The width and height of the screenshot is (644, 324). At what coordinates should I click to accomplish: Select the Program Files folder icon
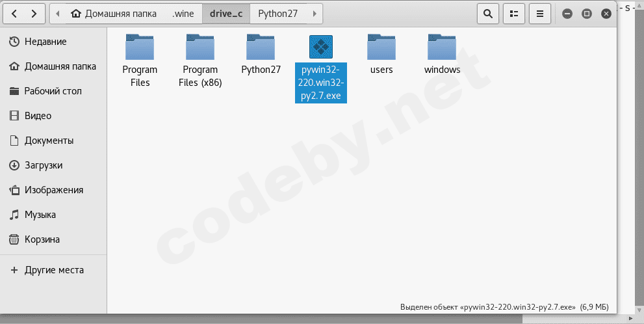pos(140,47)
